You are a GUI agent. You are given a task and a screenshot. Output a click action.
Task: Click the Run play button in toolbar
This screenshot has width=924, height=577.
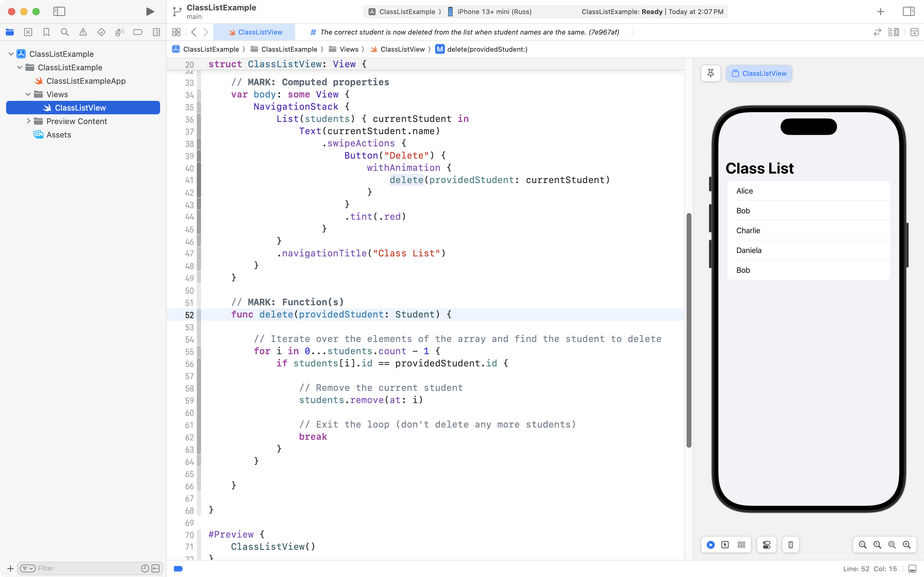click(x=150, y=11)
